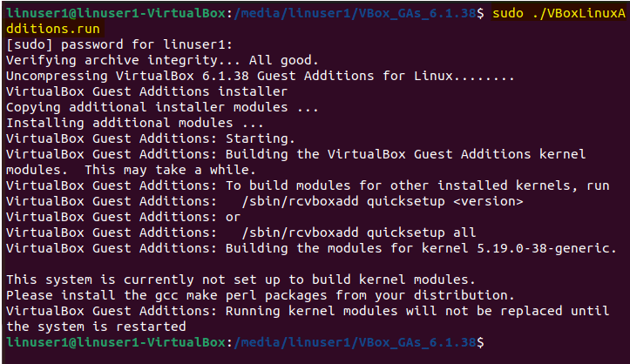
Task: Click the 'VirtualBox Guest Additions: Starting.' line
Action: coord(151,138)
